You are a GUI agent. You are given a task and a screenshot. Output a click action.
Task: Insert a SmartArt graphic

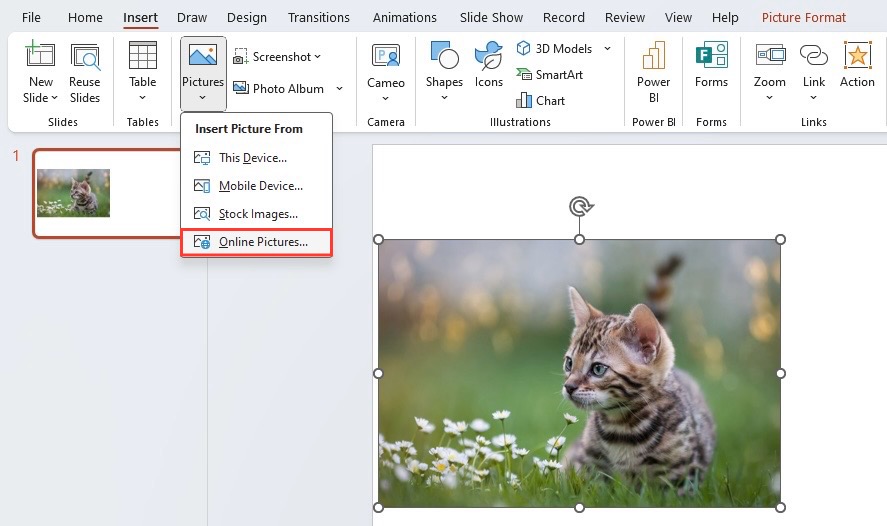pos(549,75)
